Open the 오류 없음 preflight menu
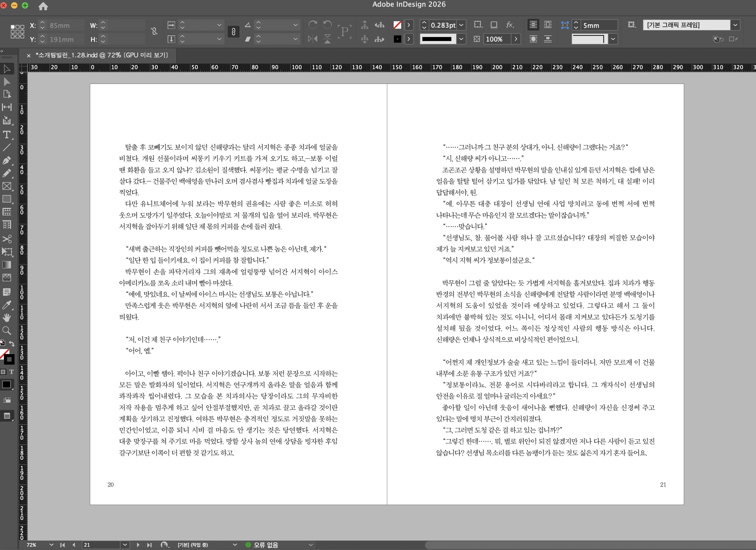The width and height of the screenshot is (756, 550). (310, 545)
